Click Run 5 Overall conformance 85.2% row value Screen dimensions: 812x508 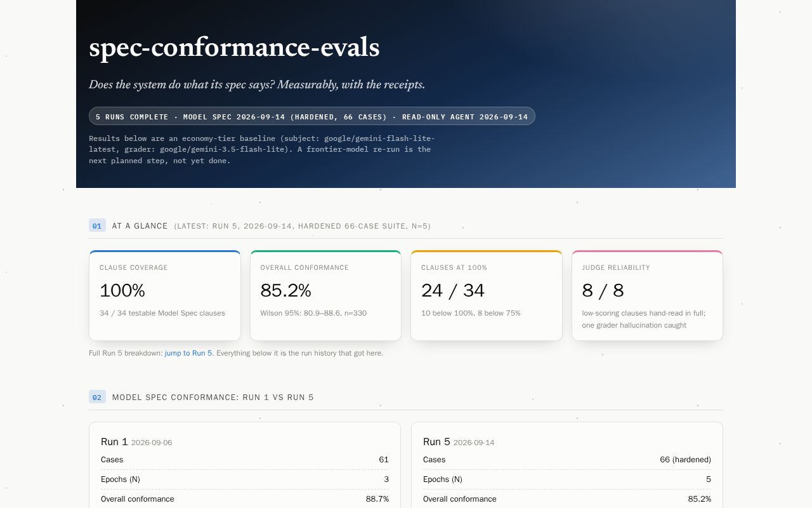pyautogui.click(x=700, y=499)
